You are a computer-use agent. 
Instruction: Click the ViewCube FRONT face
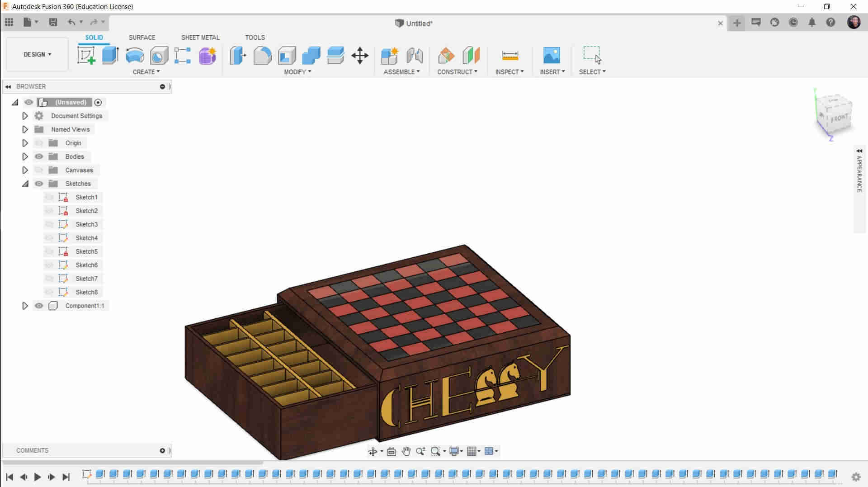tap(839, 118)
